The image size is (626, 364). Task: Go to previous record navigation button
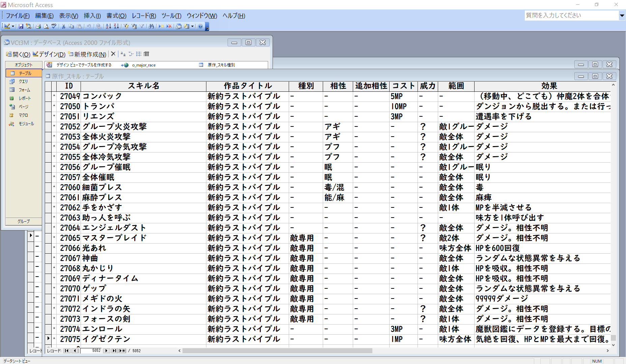pyautogui.click(x=75, y=351)
